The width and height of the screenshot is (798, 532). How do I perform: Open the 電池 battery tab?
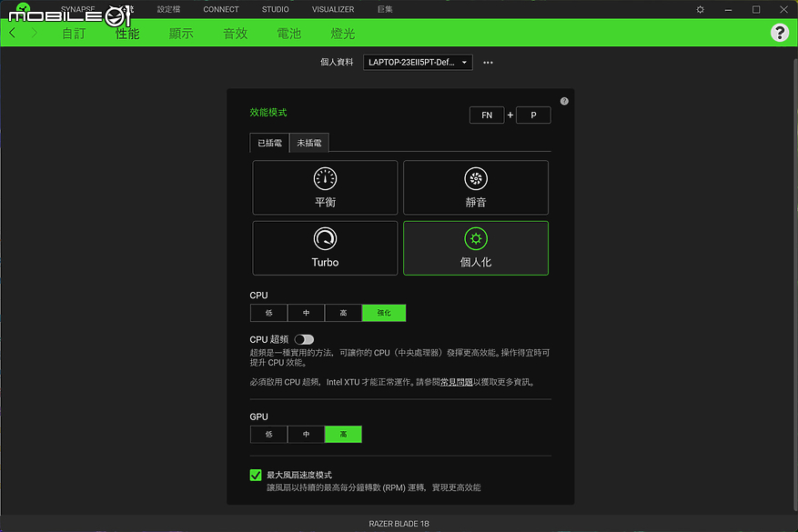[x=289, y=34]
